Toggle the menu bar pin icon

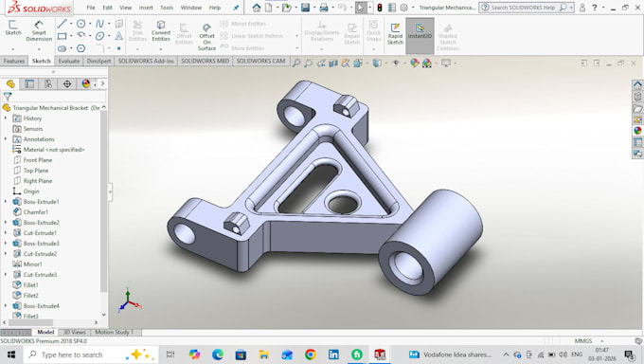point(236,8)
